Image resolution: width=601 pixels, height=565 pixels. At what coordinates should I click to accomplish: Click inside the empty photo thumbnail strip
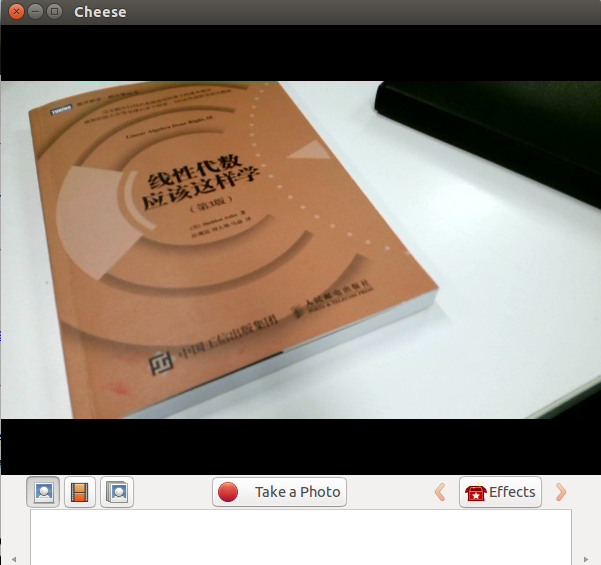click(x=301, y=537)
